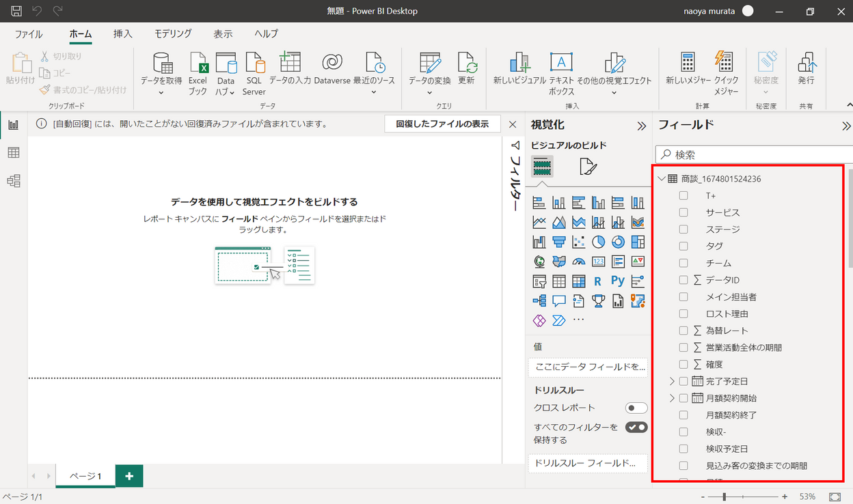Pick the funnel chart visual
The width and height of the screenshot is (853, 504).
tap(558, 242)
